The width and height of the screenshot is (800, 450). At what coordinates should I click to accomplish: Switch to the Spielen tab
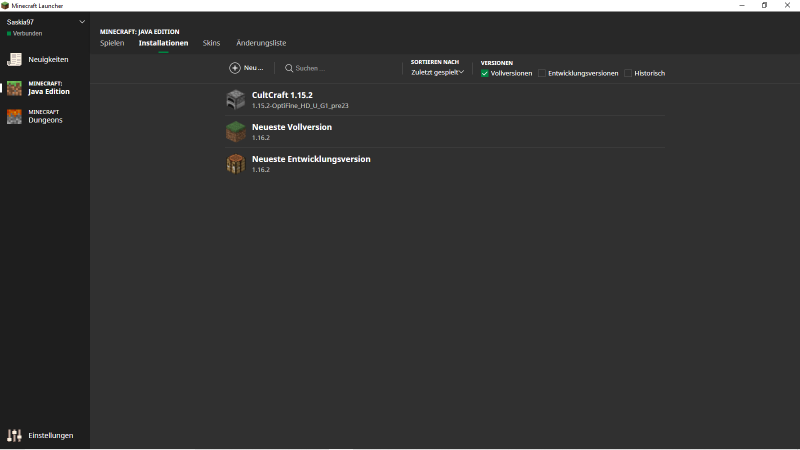[x=112, y=43]
